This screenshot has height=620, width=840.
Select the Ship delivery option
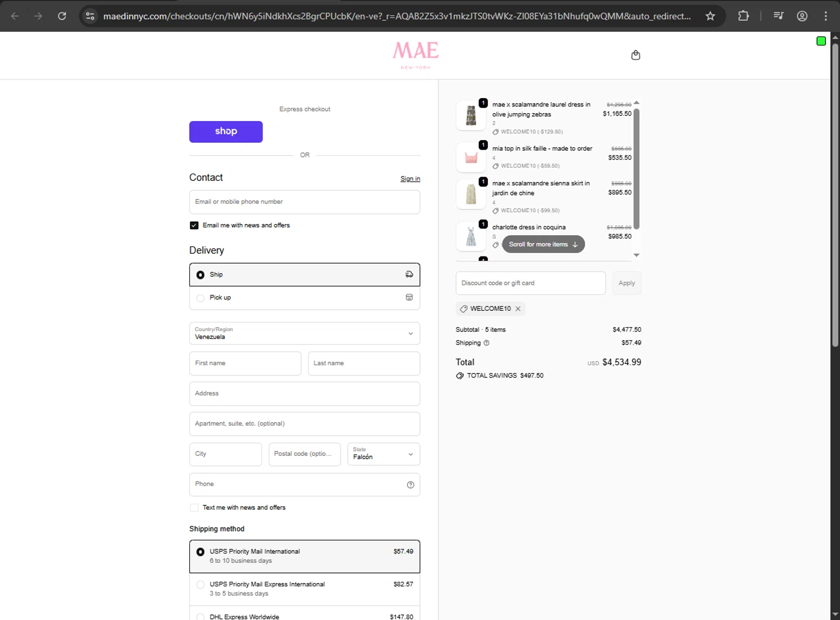pyautogui.click(x=305, y=274)
